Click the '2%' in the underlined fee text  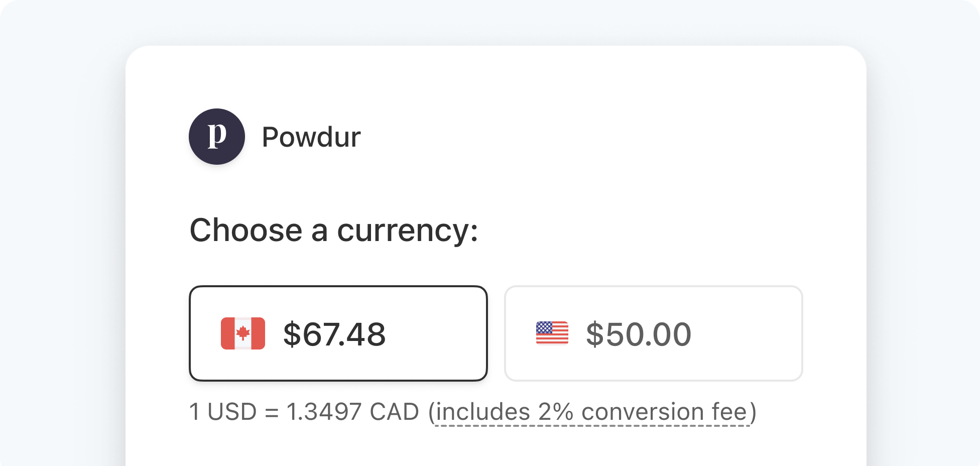(556, 412)
